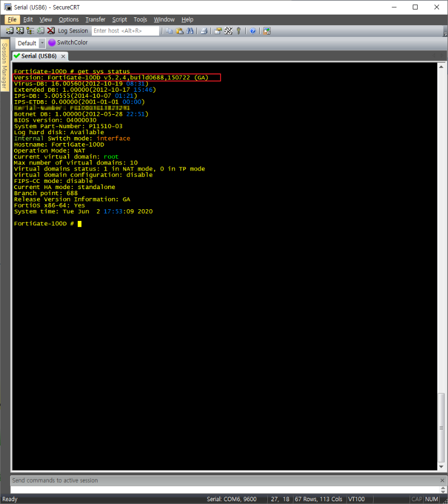
Task: Click the Operation Mode NAT line
Action: (50, 150)
